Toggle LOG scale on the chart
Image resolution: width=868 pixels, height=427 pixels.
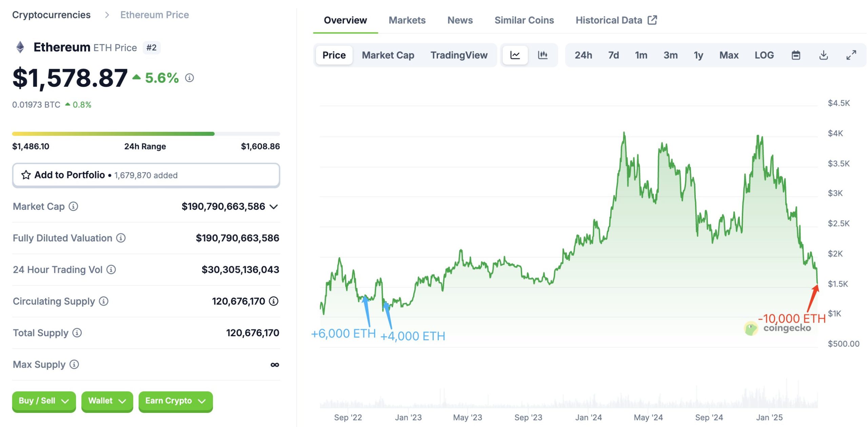coord(764,55)
